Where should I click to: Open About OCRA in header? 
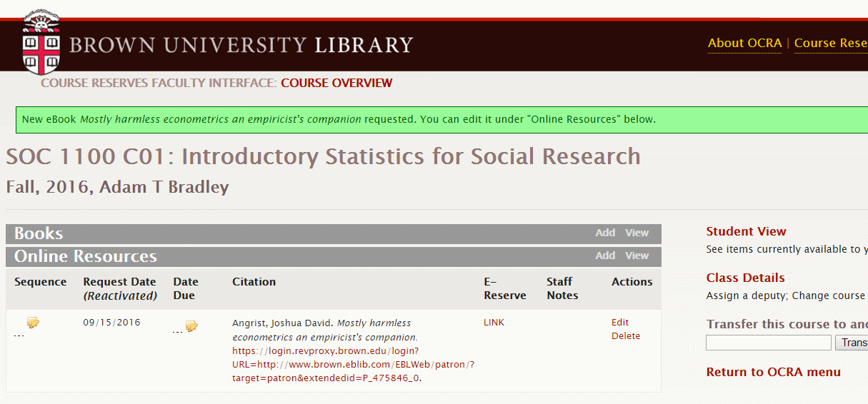pos(744,43)
